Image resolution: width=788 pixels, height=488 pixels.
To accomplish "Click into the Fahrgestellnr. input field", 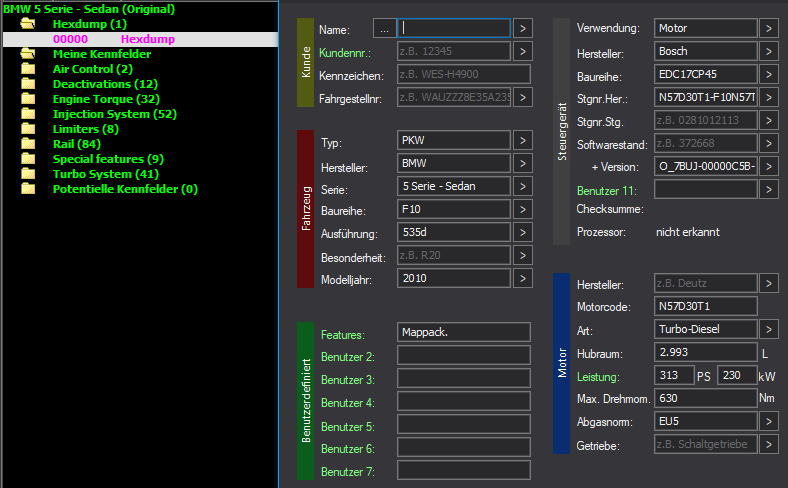I will pos(454,97).
